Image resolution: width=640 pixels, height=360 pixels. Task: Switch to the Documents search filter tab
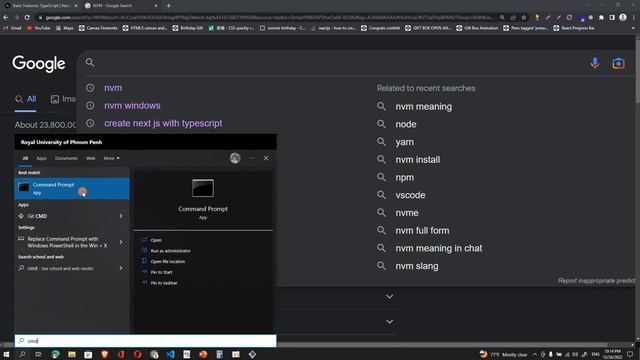tap(66, 158)
